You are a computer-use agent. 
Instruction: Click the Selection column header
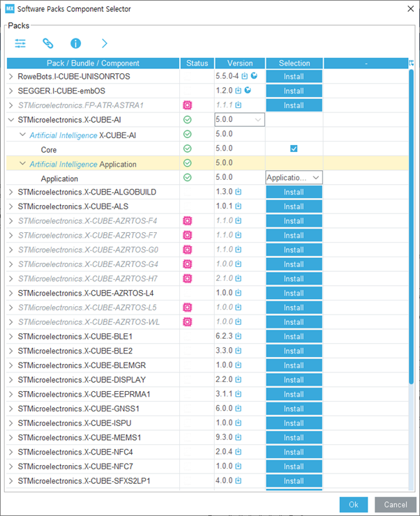pos(294,63)
